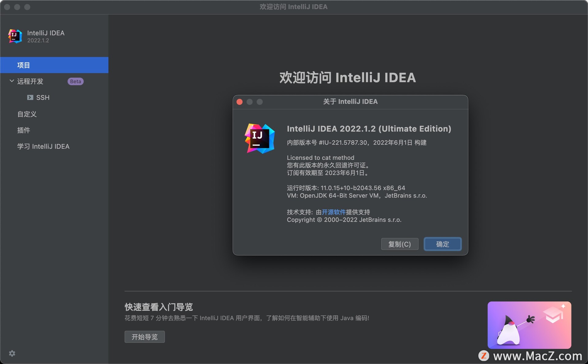Click the 快速查看入门导览 heading

[x=159, y=307]
